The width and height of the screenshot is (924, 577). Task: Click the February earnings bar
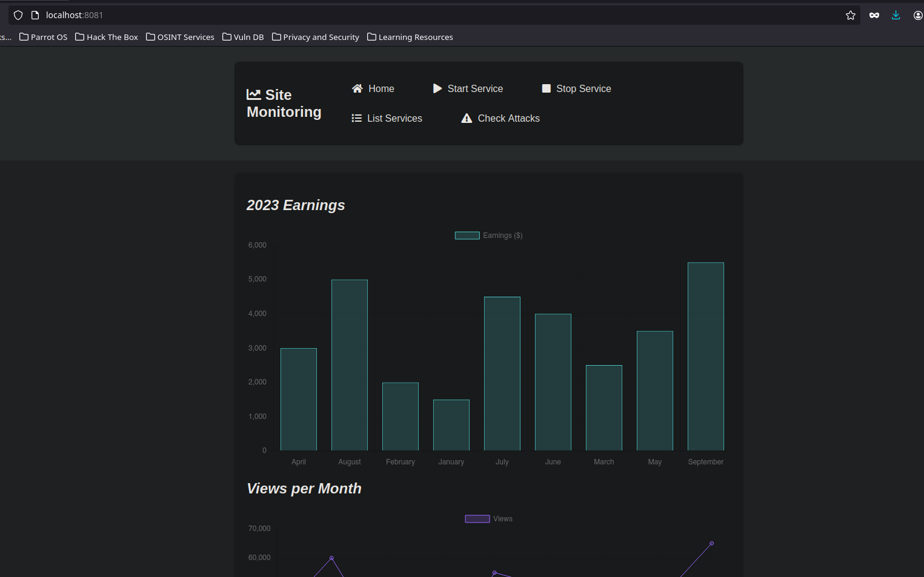click(x=401, y=417)
